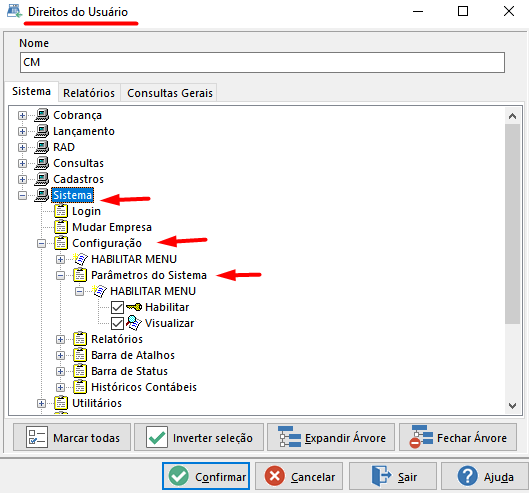Collapse the Configuração tree node

[41, 243]
